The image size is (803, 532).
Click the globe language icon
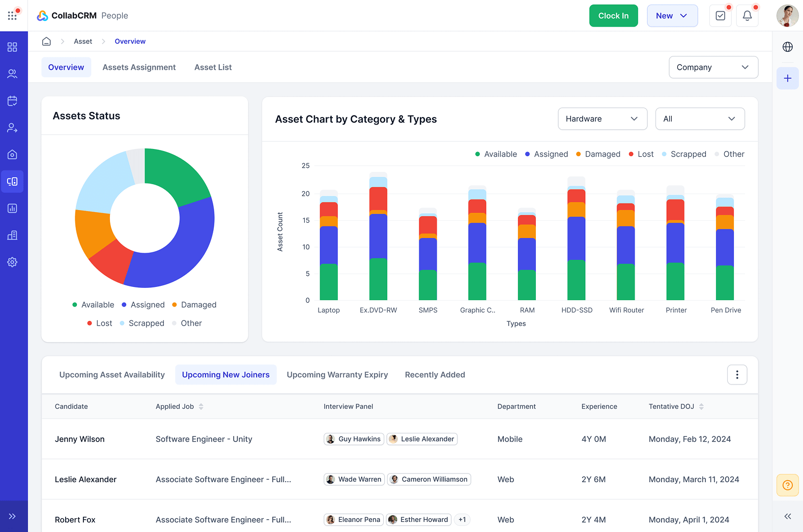point(787,47)
